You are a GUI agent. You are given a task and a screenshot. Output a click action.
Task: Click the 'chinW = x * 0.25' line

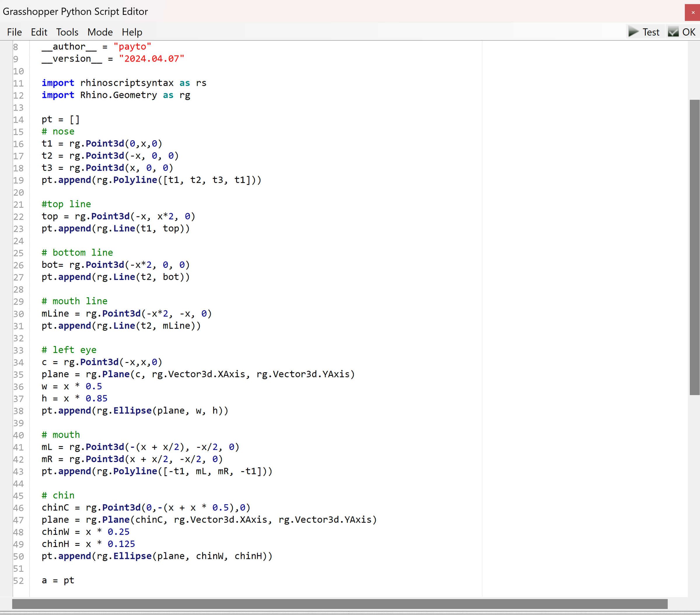85,532
